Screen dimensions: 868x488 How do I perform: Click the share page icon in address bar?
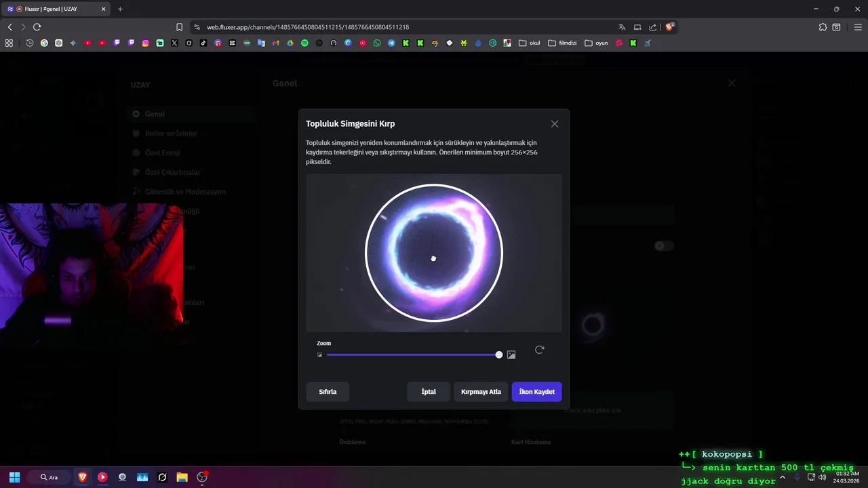652,27
